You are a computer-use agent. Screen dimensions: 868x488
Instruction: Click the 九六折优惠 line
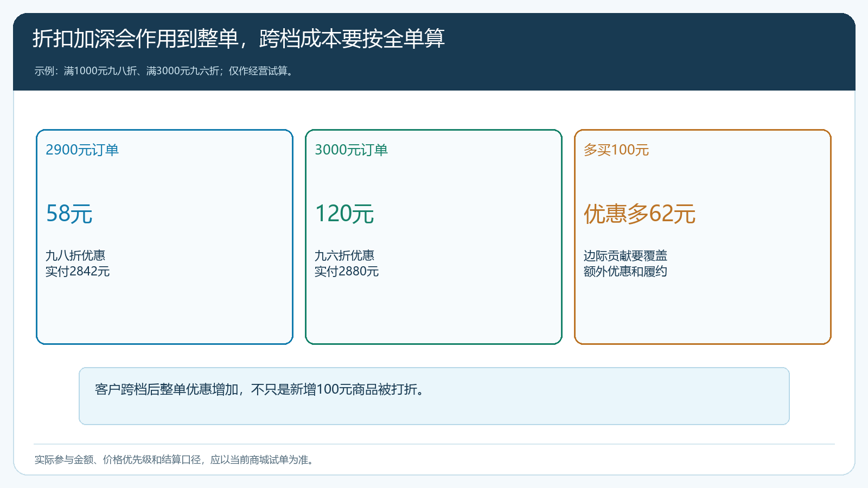pos(344,255)
